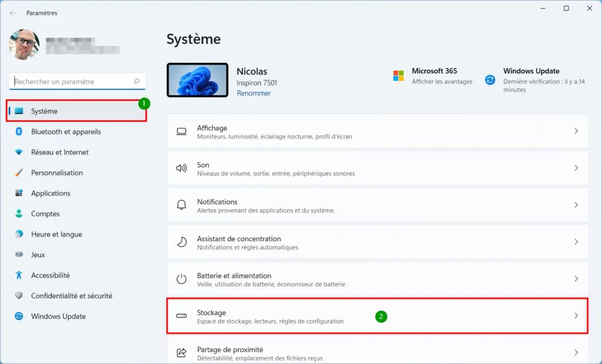Image resolution: width=602 pixels, height=364 pixels.
Task: Click the Heure et langue globe icon
Action: 19,234
